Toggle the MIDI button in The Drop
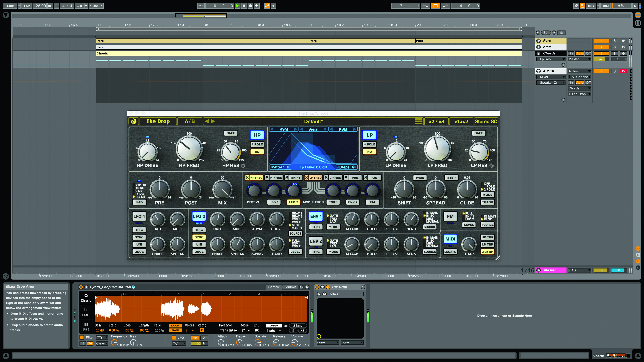Viewport: 644px width, 362px height. (450, 239)
